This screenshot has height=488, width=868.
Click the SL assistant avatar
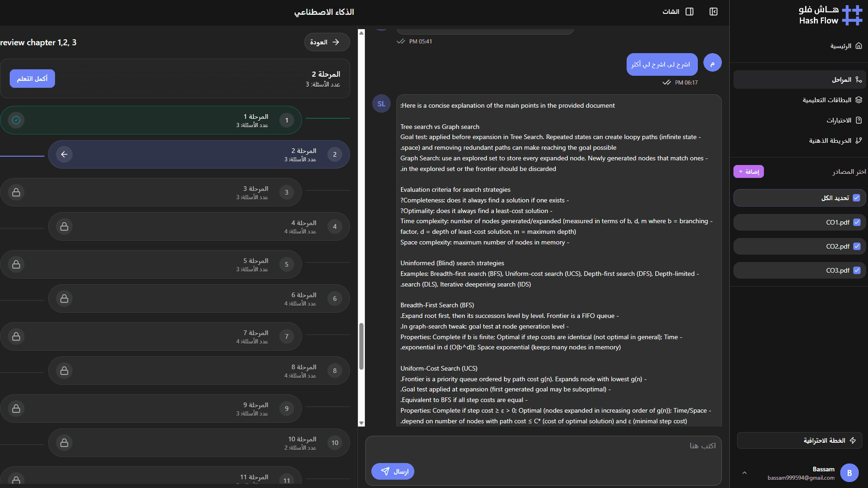pos(382,104)
